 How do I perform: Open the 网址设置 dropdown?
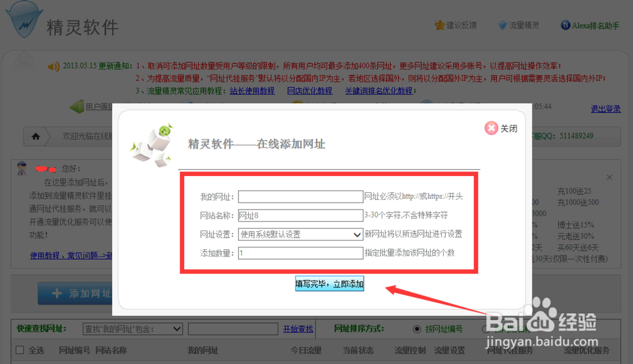(x=300, y=234)
